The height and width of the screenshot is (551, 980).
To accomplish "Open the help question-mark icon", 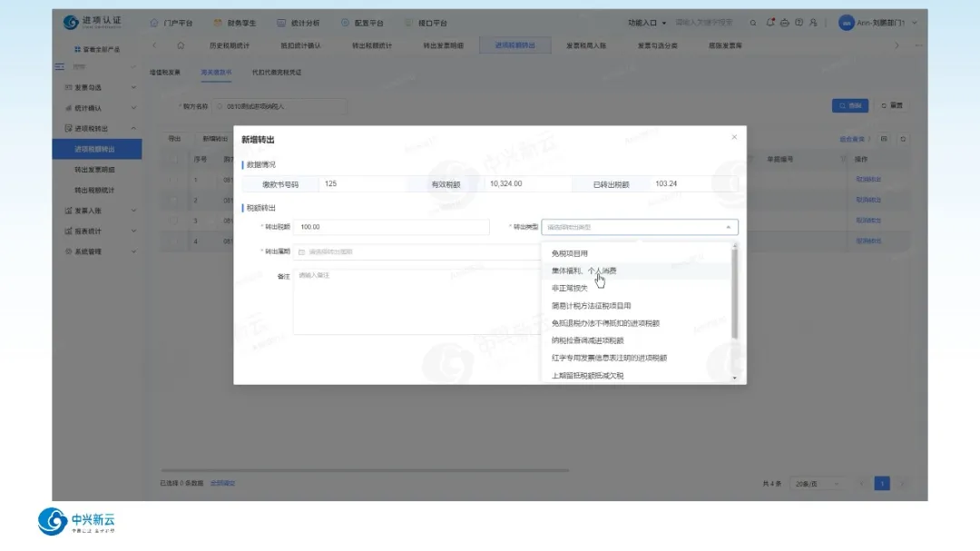I will tap(799, 23).
